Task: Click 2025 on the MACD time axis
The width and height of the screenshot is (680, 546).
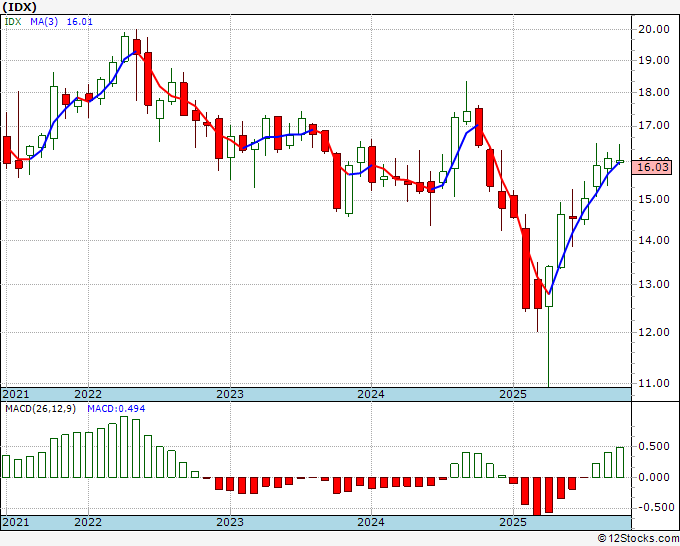Action: point(513,522)
